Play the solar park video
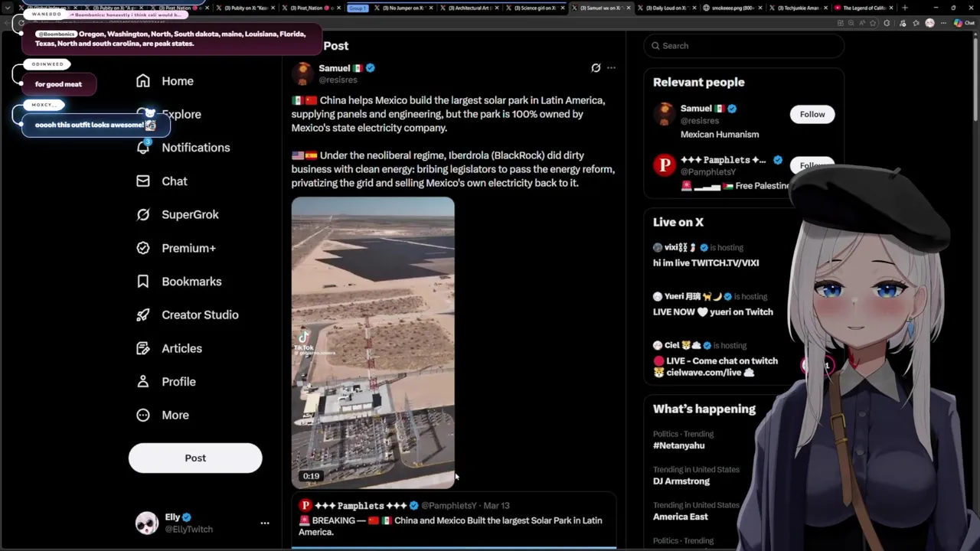 [x=373, y=343]
